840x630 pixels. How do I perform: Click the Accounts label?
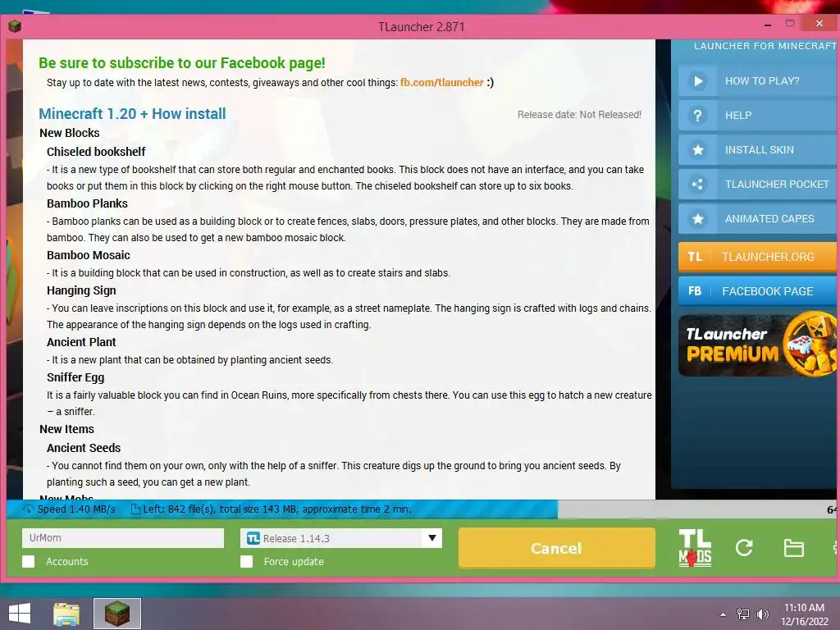pyautogui.click(x=67, y=561)
